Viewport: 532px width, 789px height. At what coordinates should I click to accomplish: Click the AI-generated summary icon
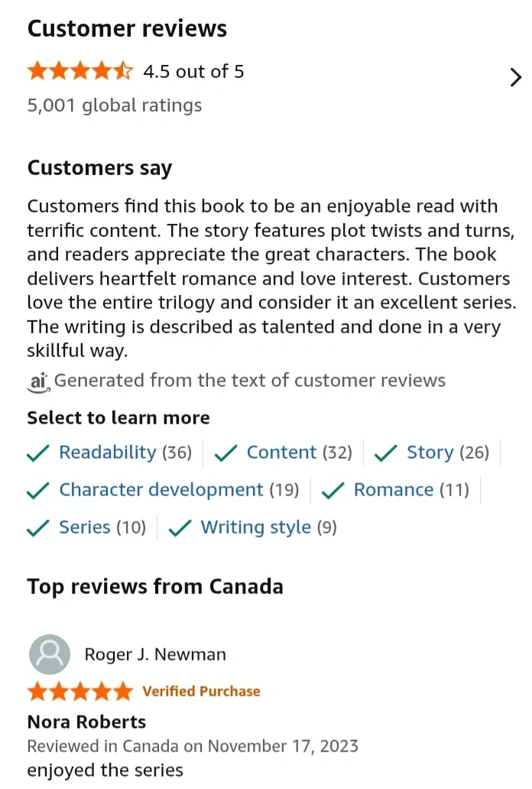click(37, 380)
